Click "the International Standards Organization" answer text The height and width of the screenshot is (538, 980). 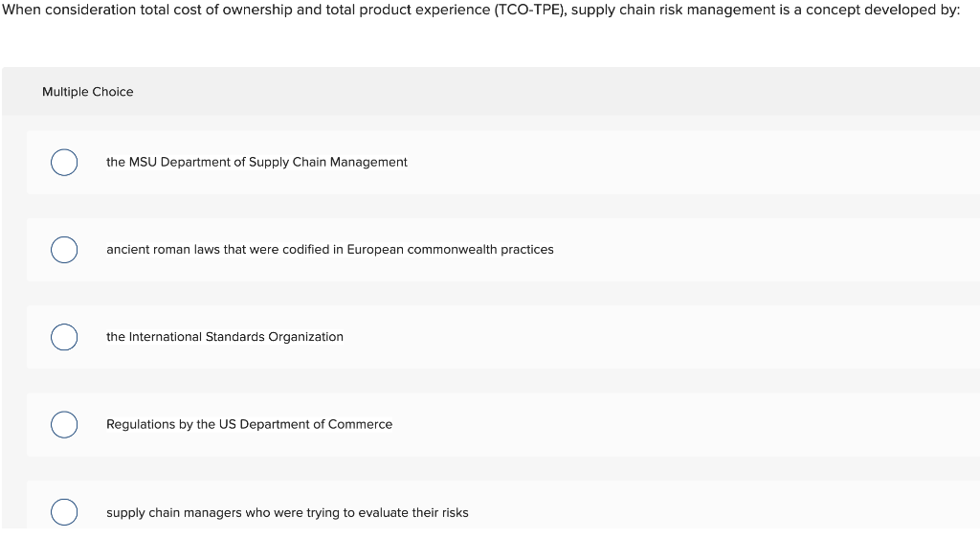pyautogui.click(x=224, y=337)
